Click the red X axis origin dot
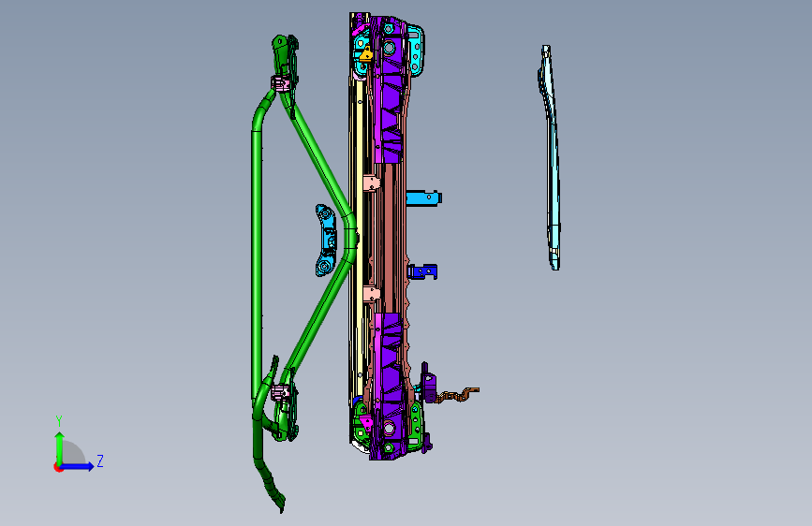The image size is (812, 526). click(x=58, y=467)
